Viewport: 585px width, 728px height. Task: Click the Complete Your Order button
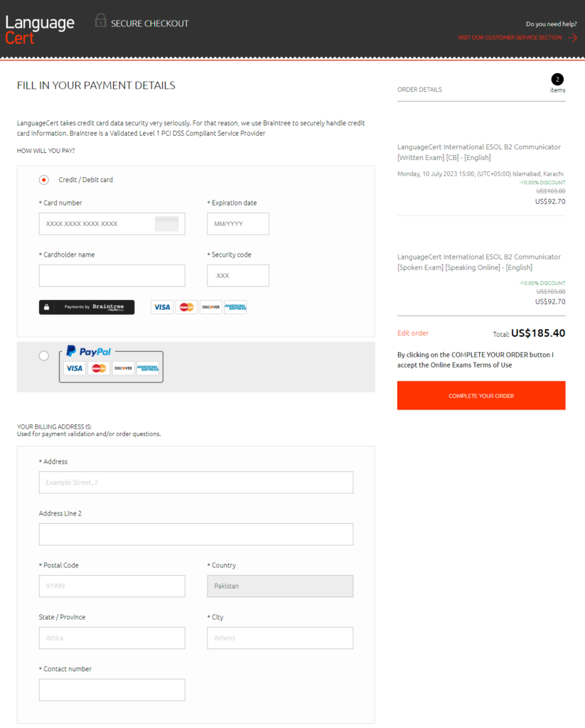pyautogui.click(x=481, y=395)
